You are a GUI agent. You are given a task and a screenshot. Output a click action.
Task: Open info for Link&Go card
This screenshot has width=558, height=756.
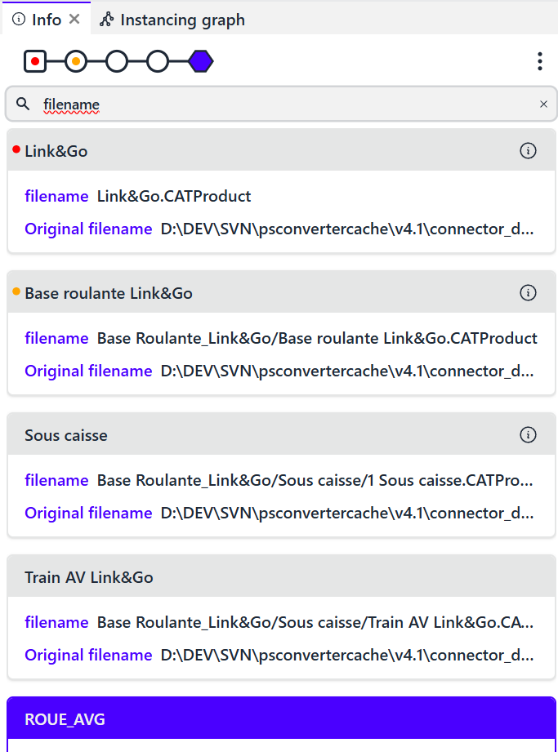point(528,151)
